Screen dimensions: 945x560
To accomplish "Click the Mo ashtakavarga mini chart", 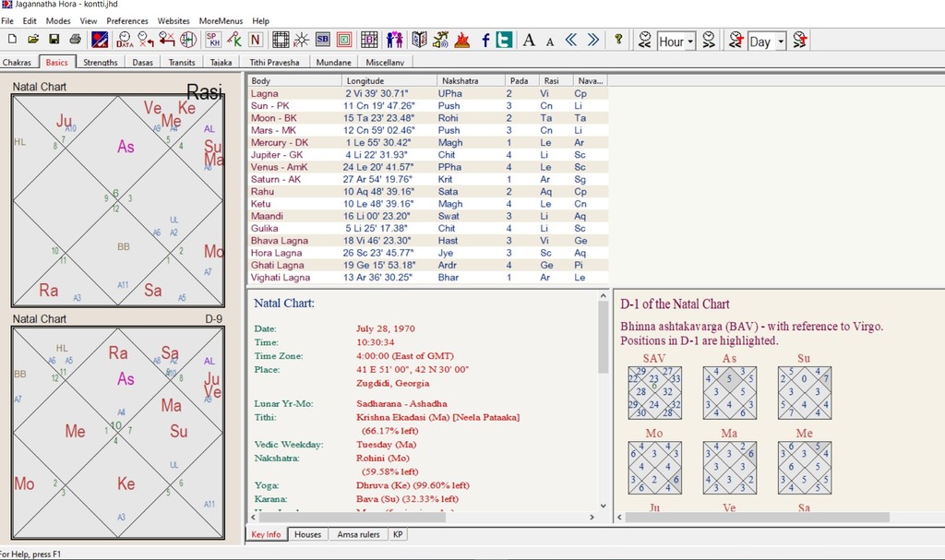I will pos(654,468).
